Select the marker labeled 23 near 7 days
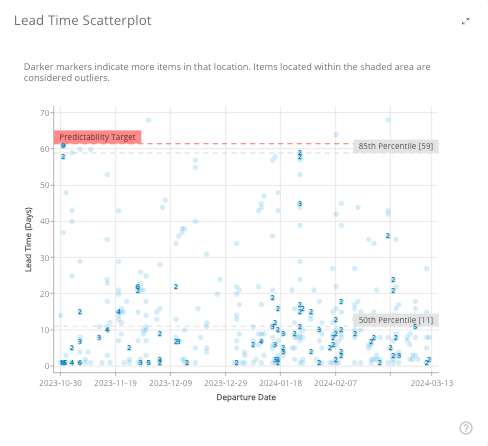Image resolution: width=488 pixels, height=446 pixels. (x=177, y=341)
